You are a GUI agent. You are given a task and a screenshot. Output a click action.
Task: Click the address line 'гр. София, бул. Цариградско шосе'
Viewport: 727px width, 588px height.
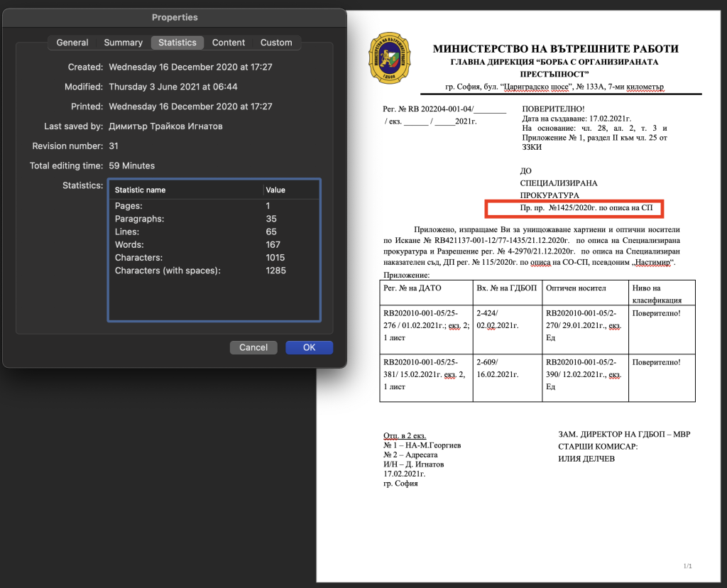[x=554, y=87]
